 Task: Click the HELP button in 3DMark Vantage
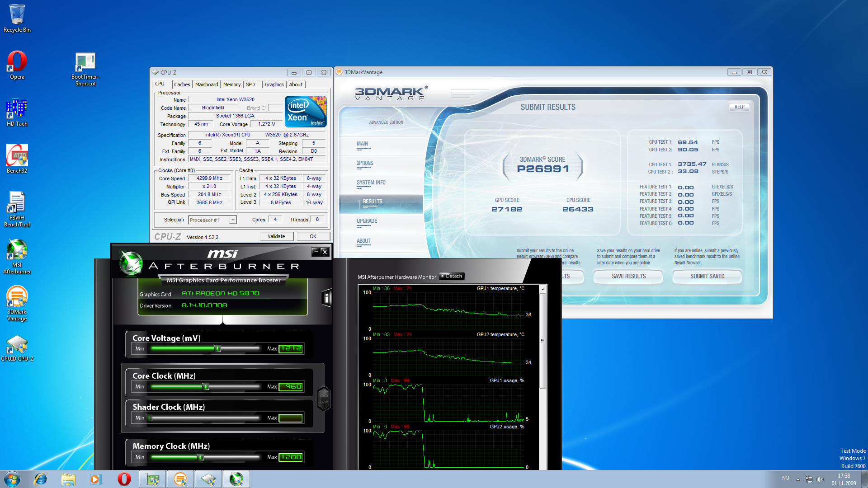click(739, 107)
